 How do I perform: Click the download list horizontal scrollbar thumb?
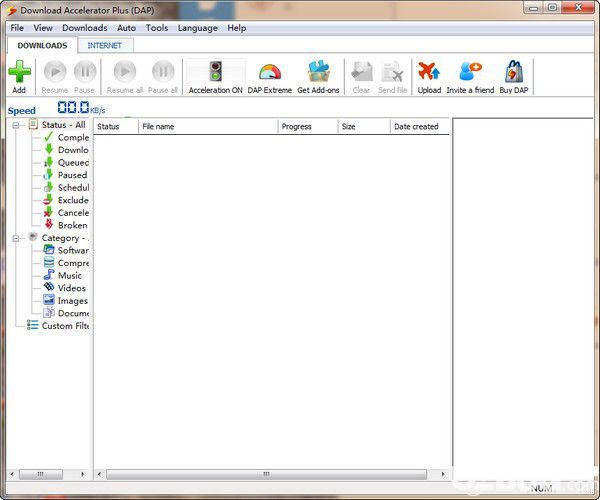[266, 474]
